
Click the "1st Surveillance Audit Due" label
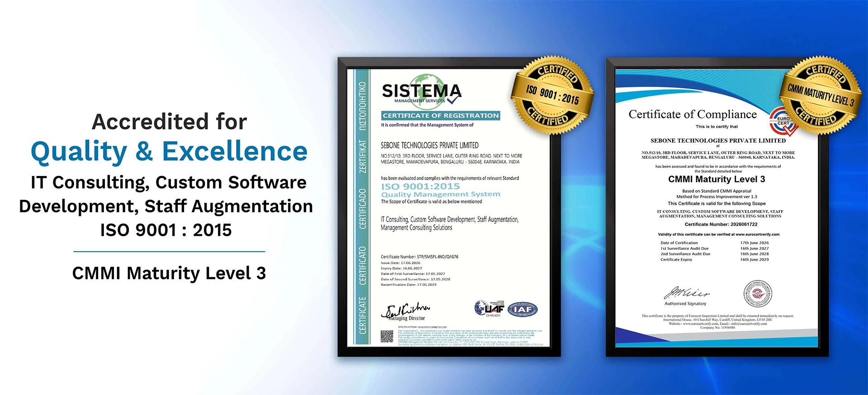[684, 248]
